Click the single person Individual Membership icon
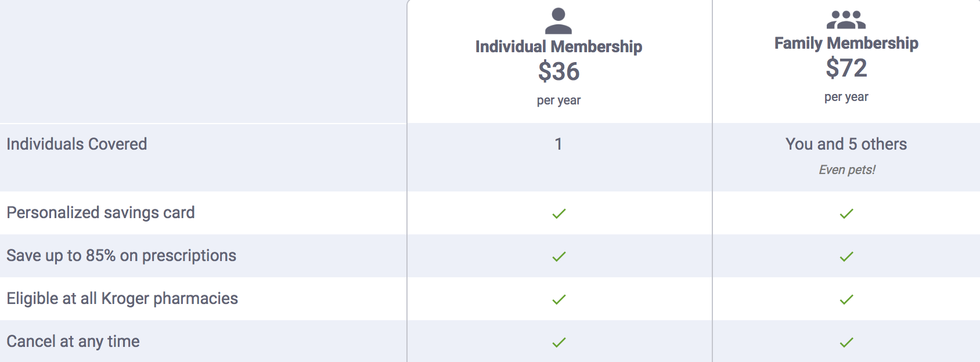Image resolution: width=980 pixels, height=362 pixels. click(559, 21)
